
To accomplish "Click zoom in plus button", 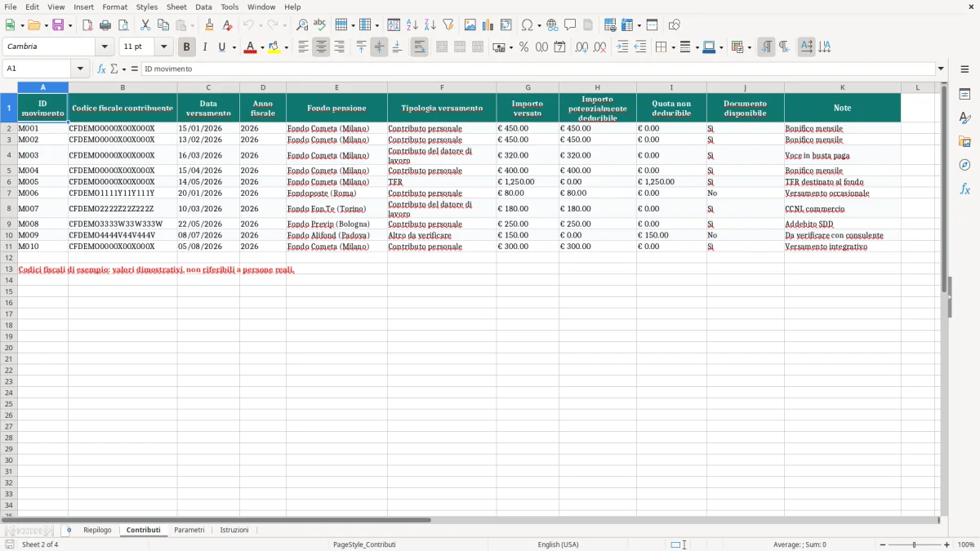I will tap(947, 544).
